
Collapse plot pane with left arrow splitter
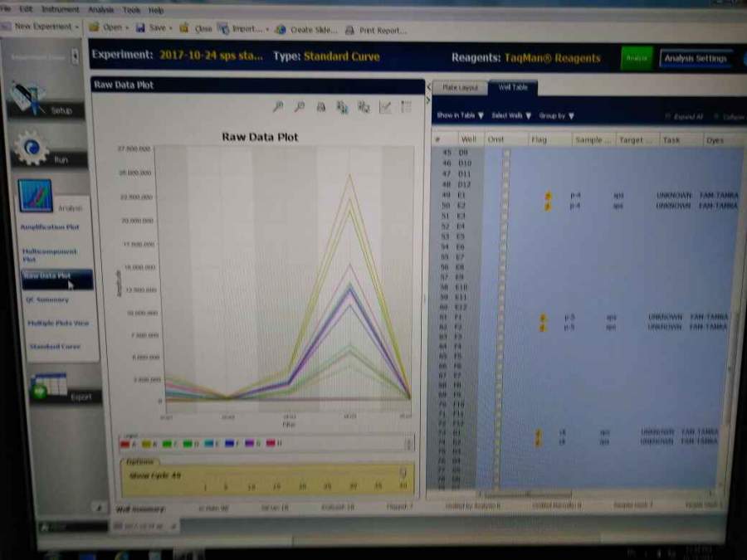point(427,87)
